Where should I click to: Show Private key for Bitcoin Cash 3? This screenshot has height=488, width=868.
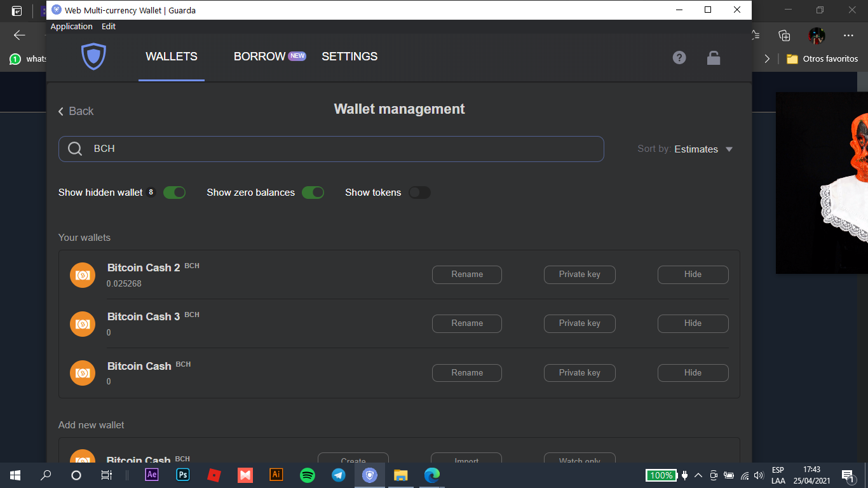click(580, 323)
